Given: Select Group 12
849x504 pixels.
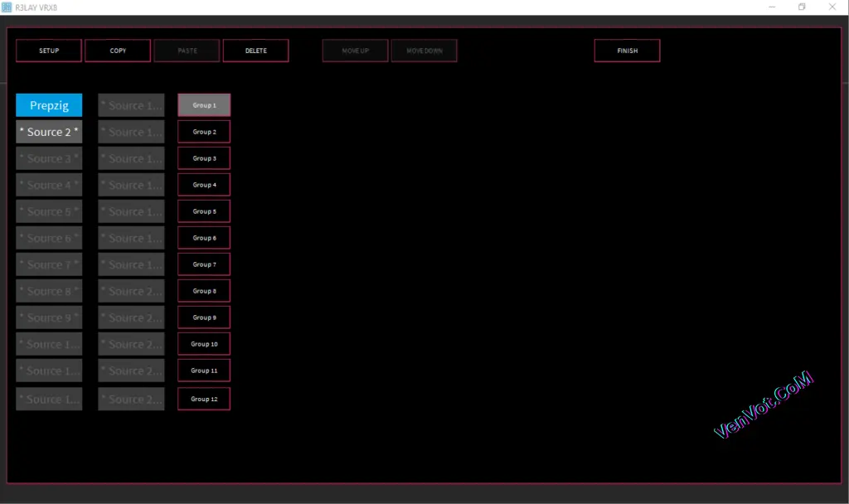Looking at the screenshot, I should 204,399.
